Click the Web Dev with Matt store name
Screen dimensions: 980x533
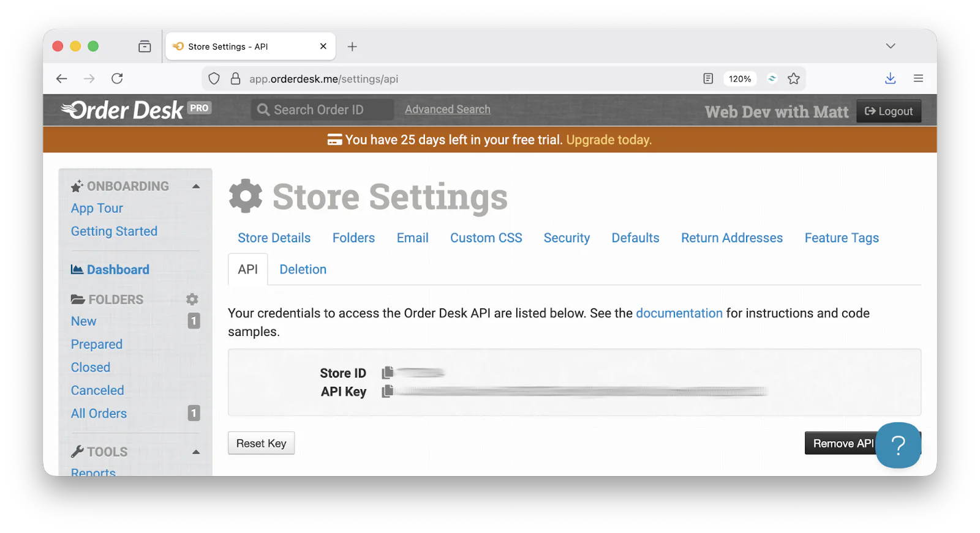click(777, 112)
